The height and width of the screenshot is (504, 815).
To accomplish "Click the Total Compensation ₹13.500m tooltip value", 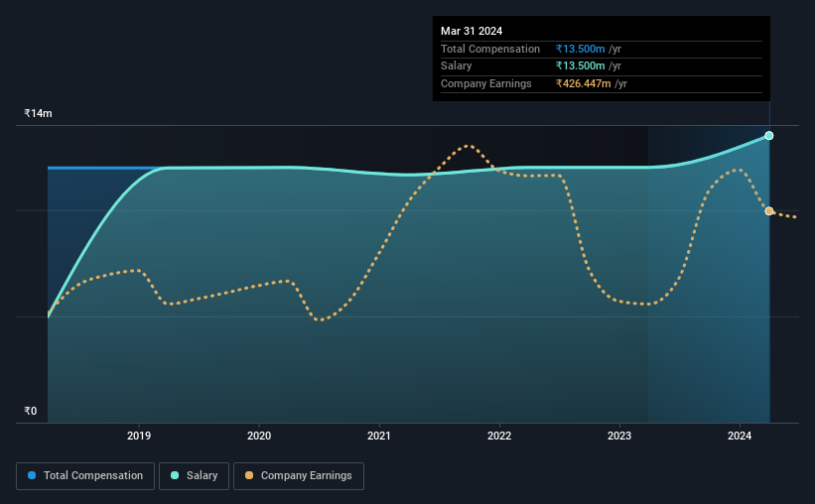I will tap(580, 49).
